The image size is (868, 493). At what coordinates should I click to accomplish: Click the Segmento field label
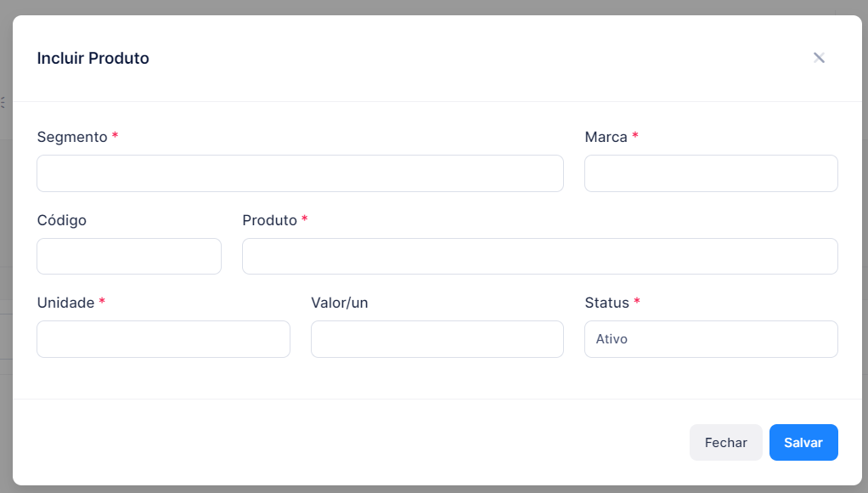click(x=72, y=137)
